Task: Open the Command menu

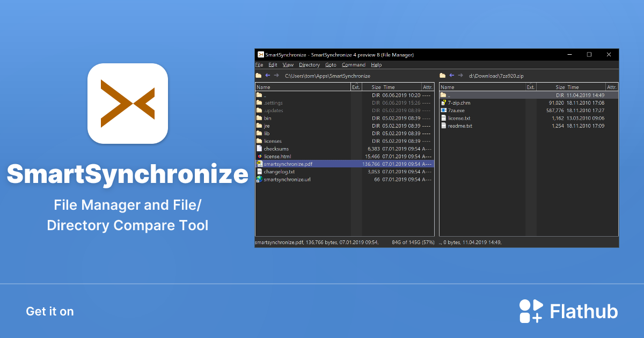Action: pos(354,64)
